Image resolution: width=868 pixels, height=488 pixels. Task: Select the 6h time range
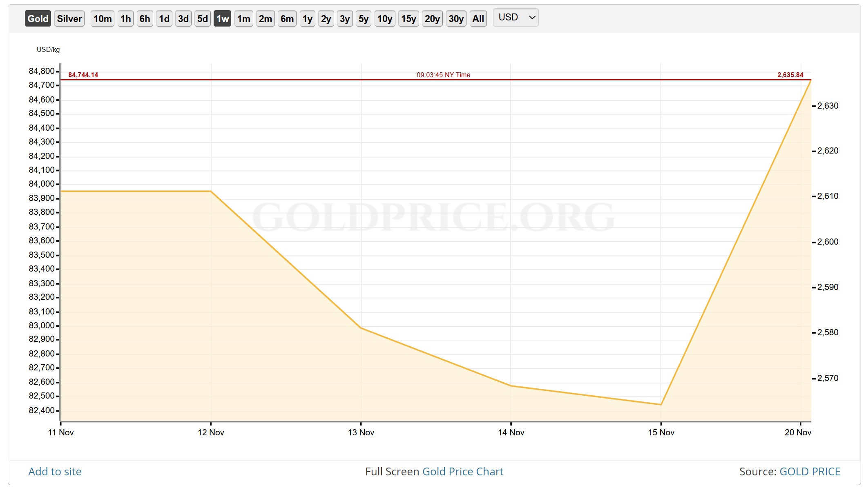pos(145,19)
